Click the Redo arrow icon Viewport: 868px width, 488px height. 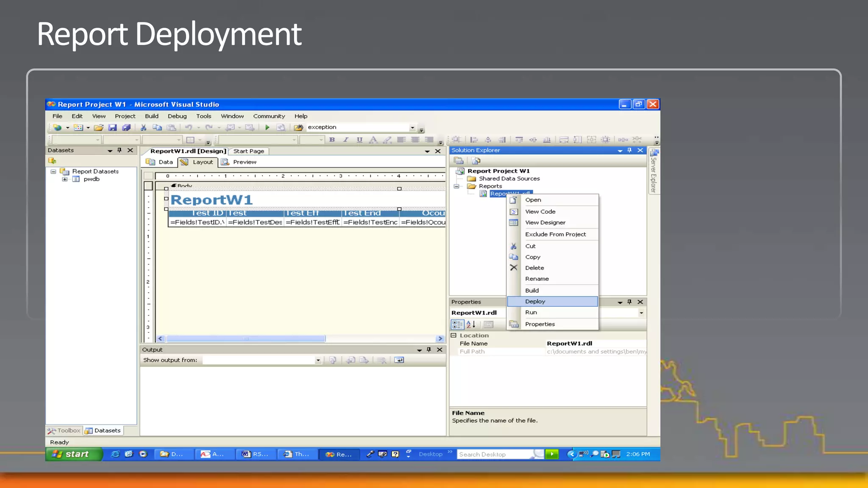(209, 128)
